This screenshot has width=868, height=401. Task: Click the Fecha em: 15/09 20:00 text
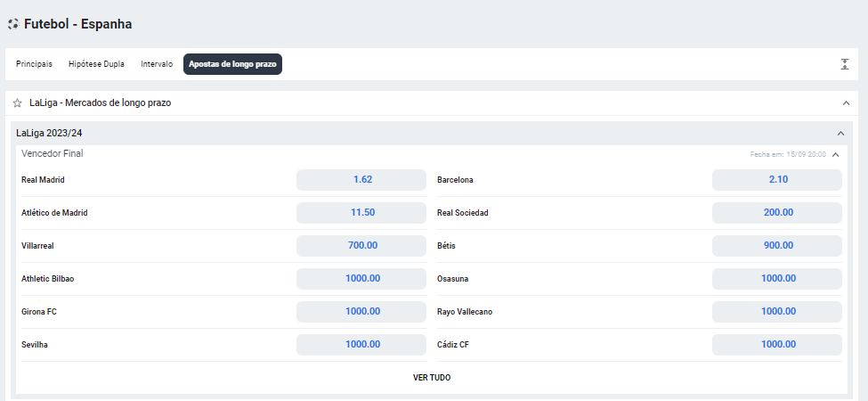coord(788,154)
